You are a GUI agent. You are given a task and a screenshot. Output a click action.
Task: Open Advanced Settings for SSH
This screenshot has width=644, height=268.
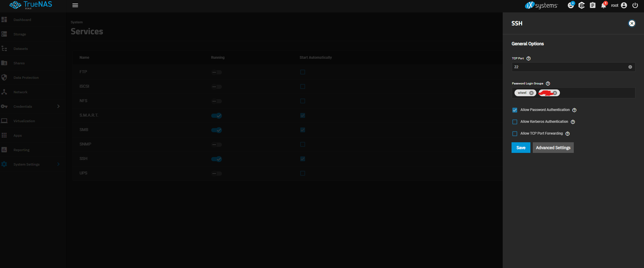553,148
